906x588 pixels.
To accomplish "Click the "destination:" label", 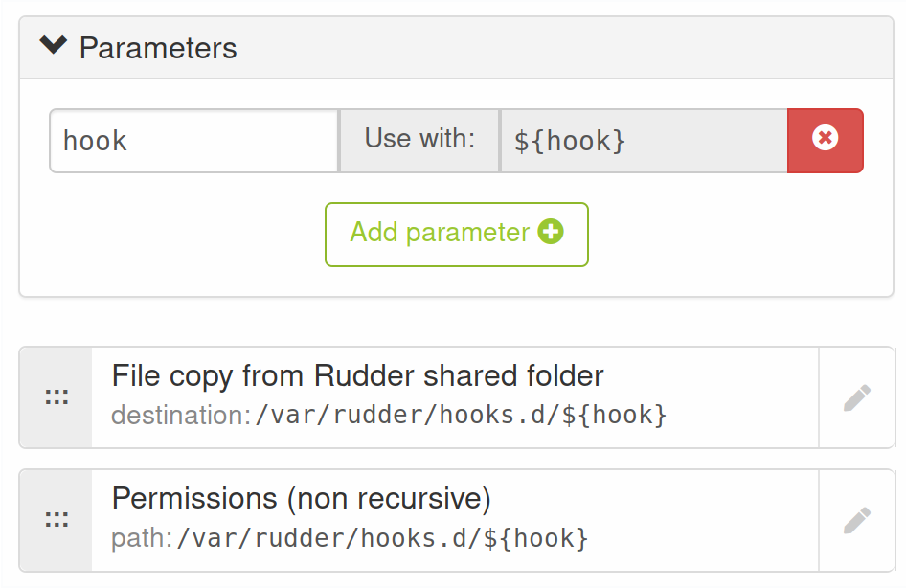I will point(181,416).
